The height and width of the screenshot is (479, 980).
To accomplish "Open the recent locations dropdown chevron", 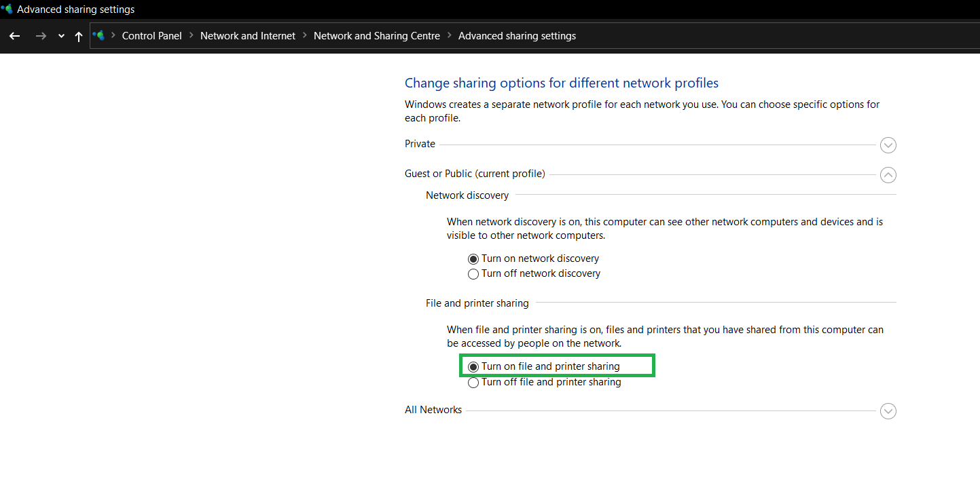I will [61, 37].
